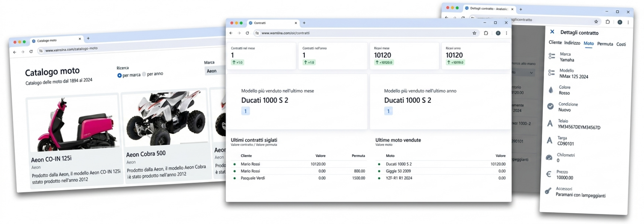This screenshot has height=224, width=644.
Task: Select Mario Rossi row with value 10120.00
Action: [x=298, y=164]
